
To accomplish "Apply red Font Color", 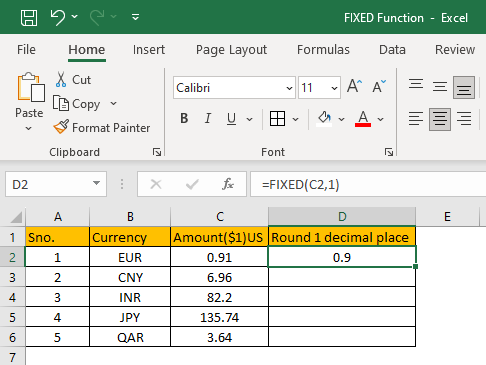I will click(363, 119).
